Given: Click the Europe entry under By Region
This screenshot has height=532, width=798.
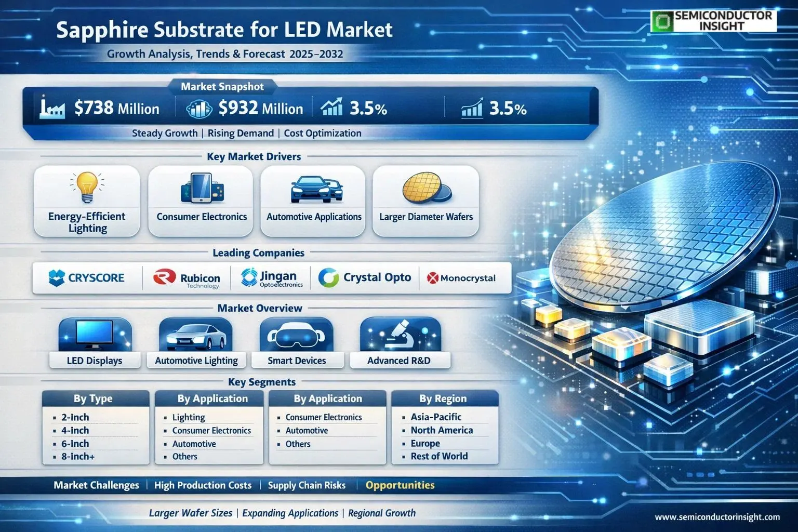Looking at the screenshot, I should (x=425, y=443).
